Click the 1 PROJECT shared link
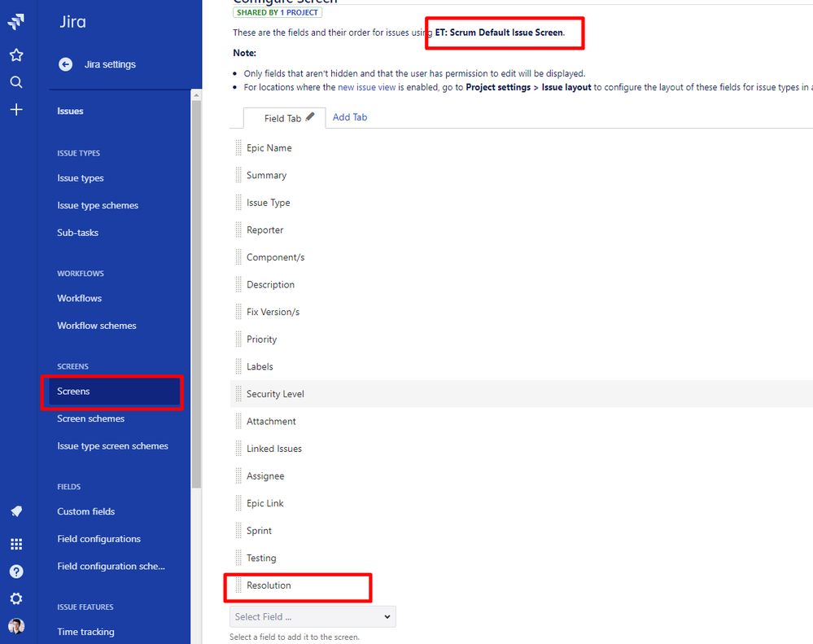 (299, 12)
